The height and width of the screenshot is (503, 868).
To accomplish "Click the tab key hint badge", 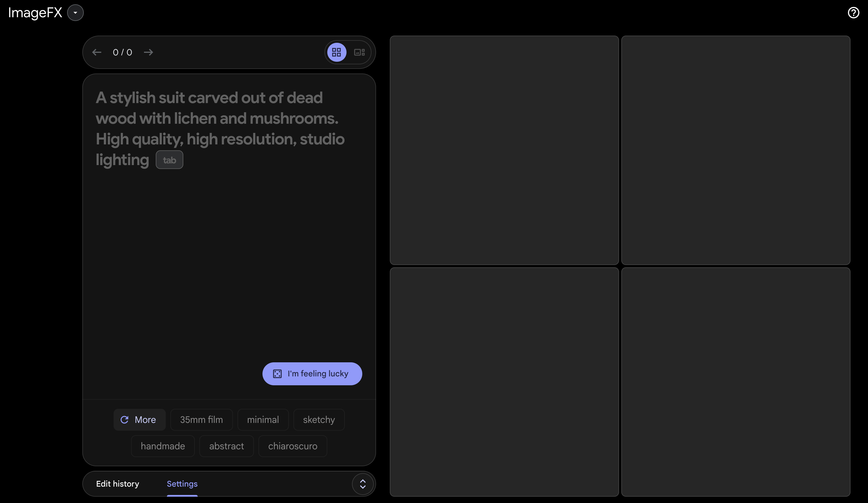I will click(x=169, y=160).
